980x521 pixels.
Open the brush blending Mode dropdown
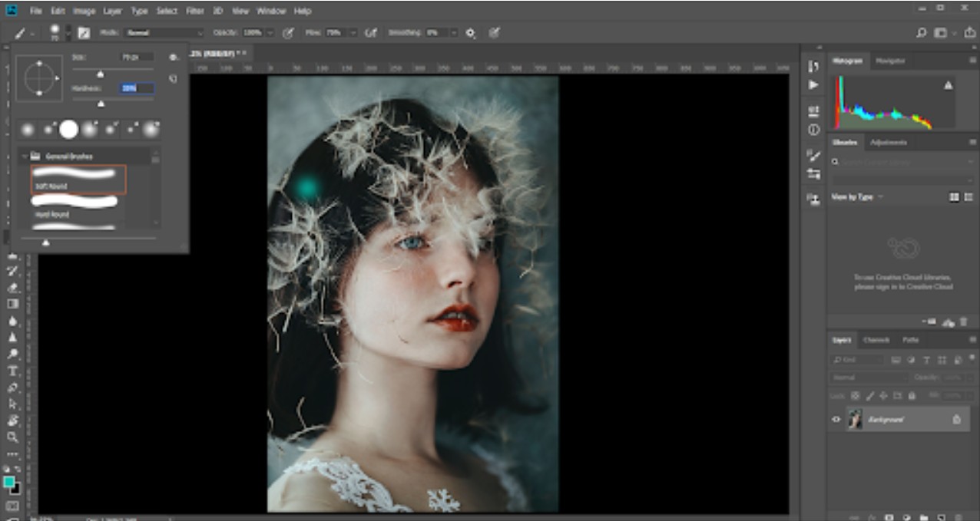163,33
